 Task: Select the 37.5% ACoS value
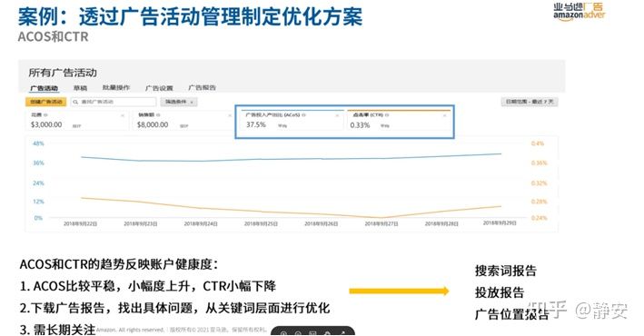pyautogui.click(x=256, y=124)
